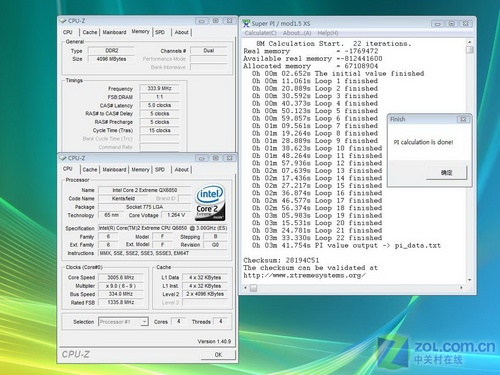Screen dimensions: 500x375
Task: Maximize the Super PI window
Action: [452, 24]
